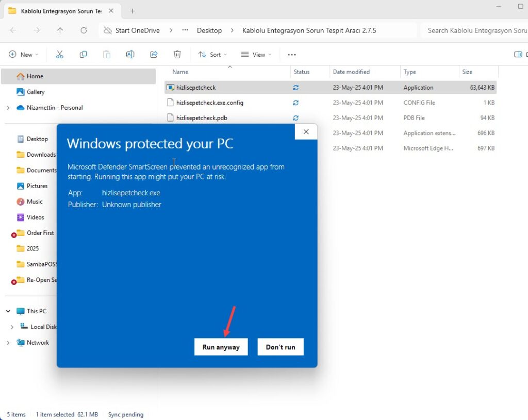
Task: Click sync status icon for hizlisepetcheck application
Action: [x=295, y=88]
